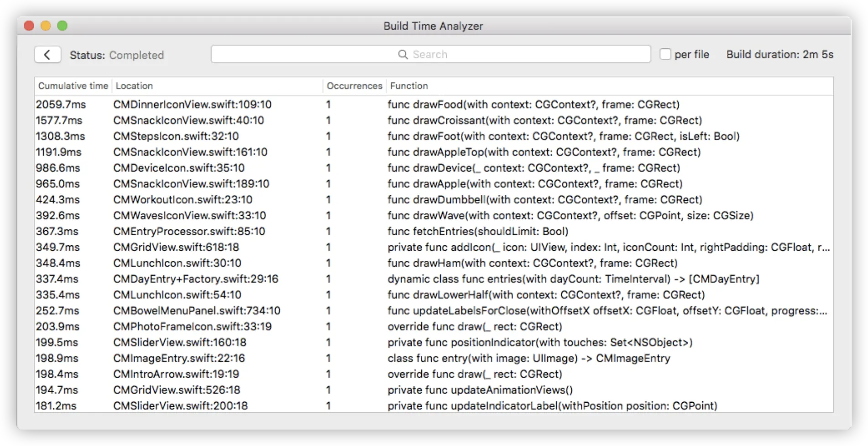
Task: Select the CMGridView.swift:618:18 addIcon row
Action: point(434,247)
